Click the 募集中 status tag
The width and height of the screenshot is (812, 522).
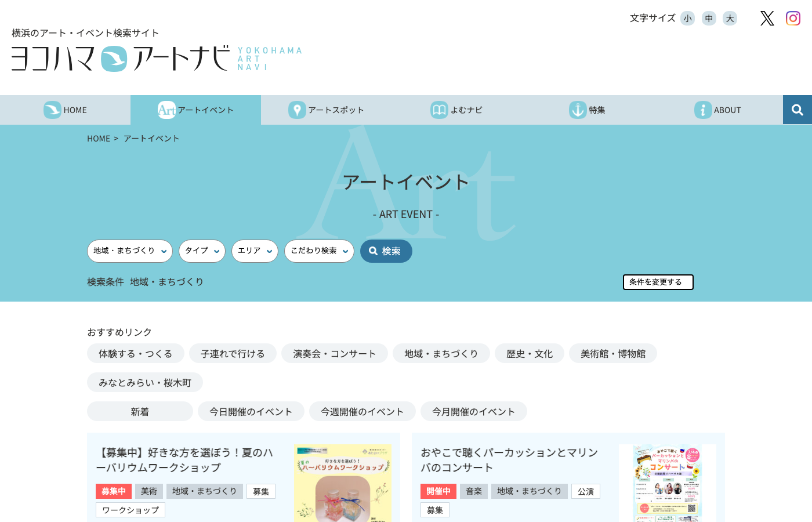pyautogui.click(x=114, y=491)
